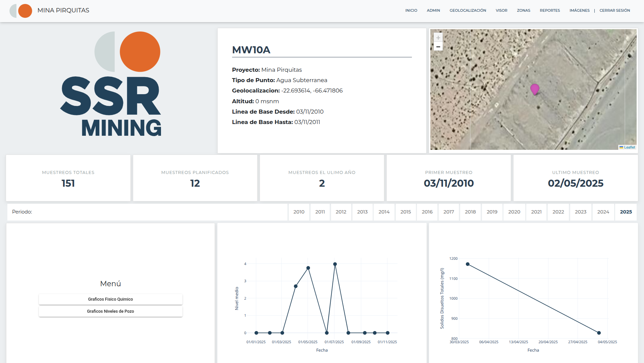Open Graficos Fisico Quimico

pos(110,299)
